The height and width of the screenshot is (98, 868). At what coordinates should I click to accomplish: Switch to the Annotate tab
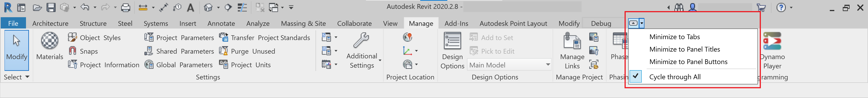(x=221, y=23)
